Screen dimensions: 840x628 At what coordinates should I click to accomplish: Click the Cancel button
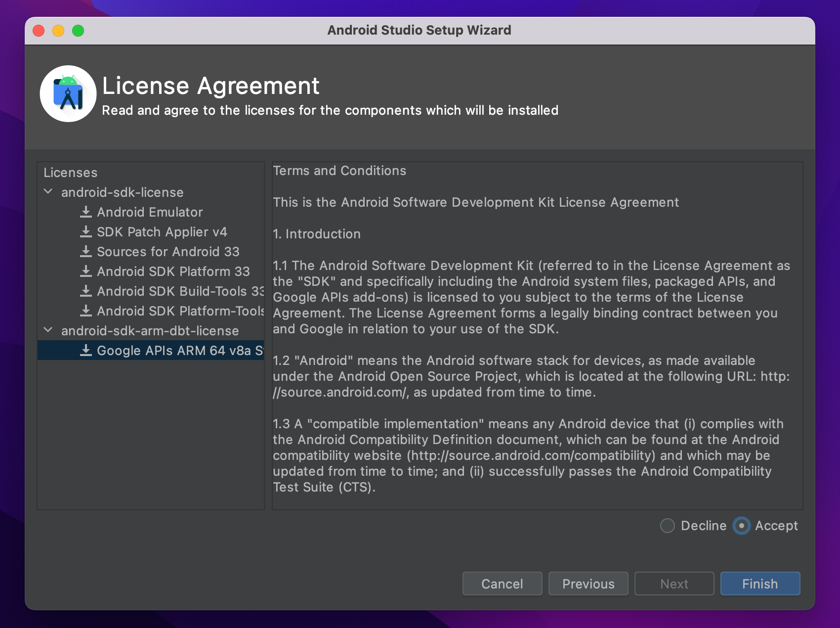[x=503, y=583]
